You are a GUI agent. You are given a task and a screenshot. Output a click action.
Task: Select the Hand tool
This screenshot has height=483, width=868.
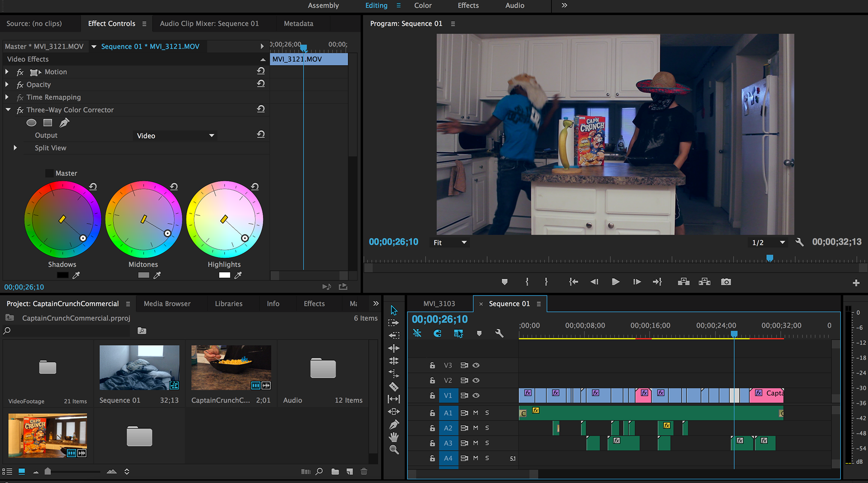pos(394,437)
